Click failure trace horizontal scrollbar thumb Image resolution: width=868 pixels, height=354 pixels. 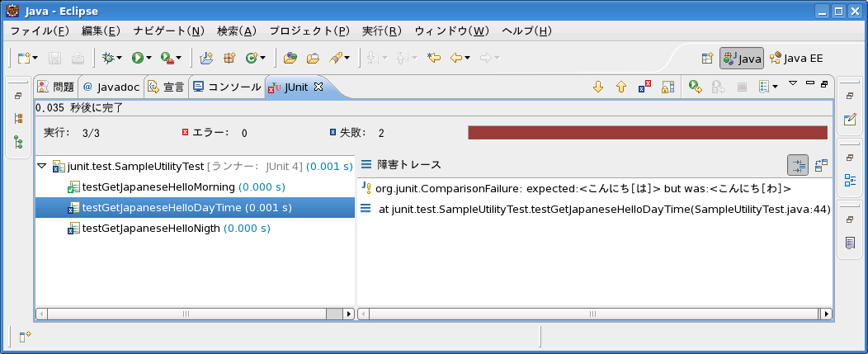pos(593,314)
